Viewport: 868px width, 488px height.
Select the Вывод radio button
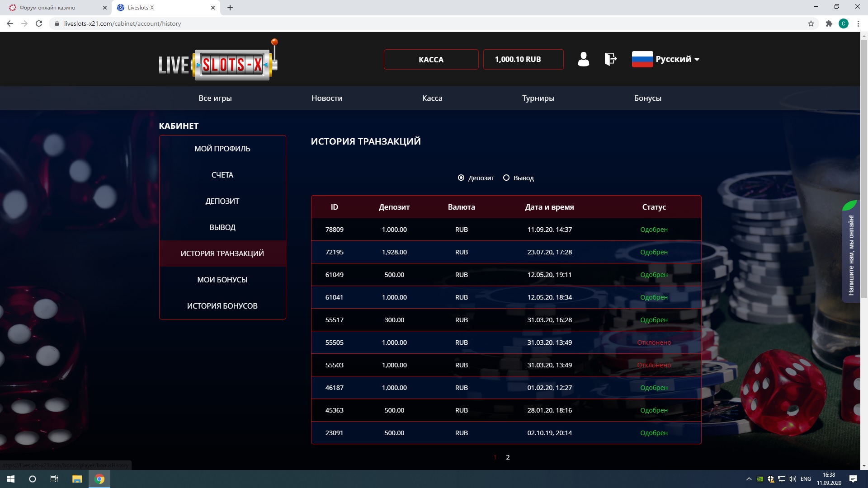click(506, 178)
